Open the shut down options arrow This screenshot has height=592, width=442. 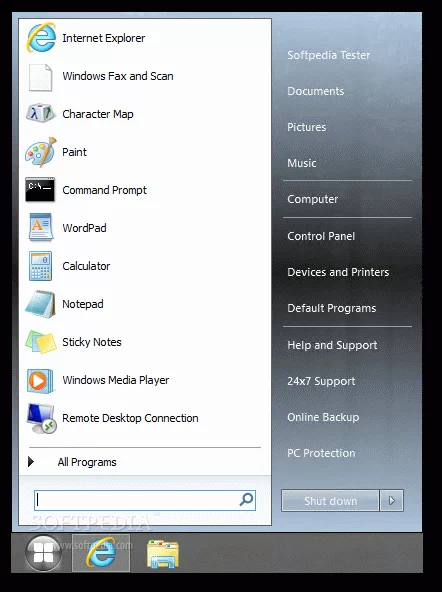click(x=392, y=501)
